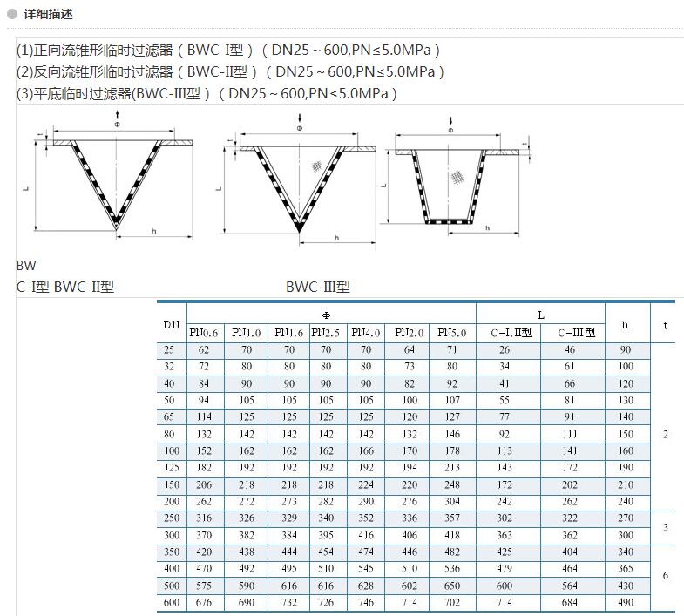The width and height of the screenshot is (684, 616).
Task: Click the Φ header cell of the table
Action: (x=331, y=314)
